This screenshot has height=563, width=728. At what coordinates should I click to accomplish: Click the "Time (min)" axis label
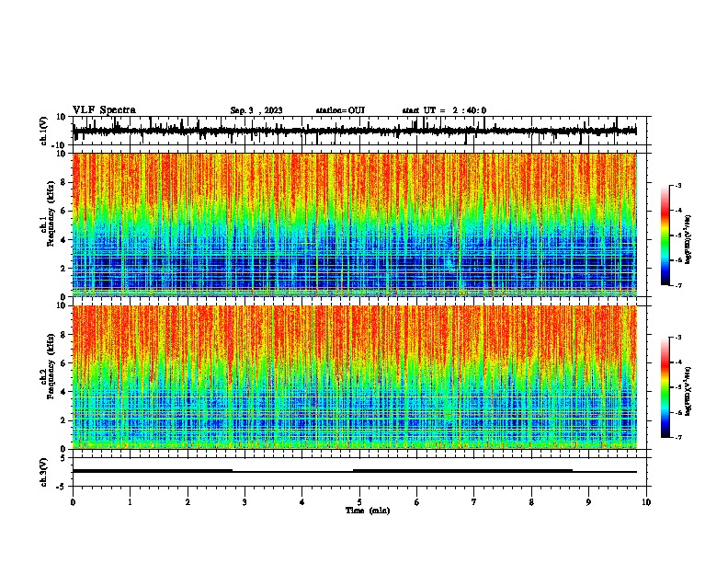pyautogui.click(x=368, y=511)
